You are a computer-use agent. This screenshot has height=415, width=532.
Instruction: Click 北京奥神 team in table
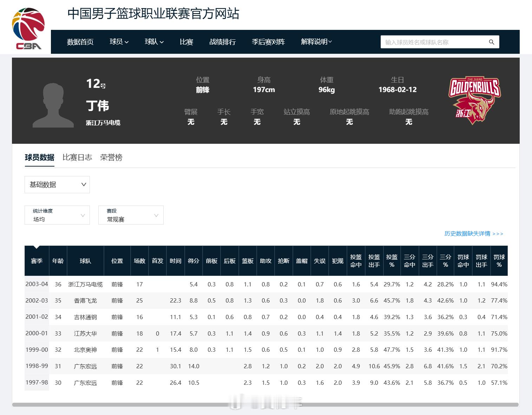85,350
